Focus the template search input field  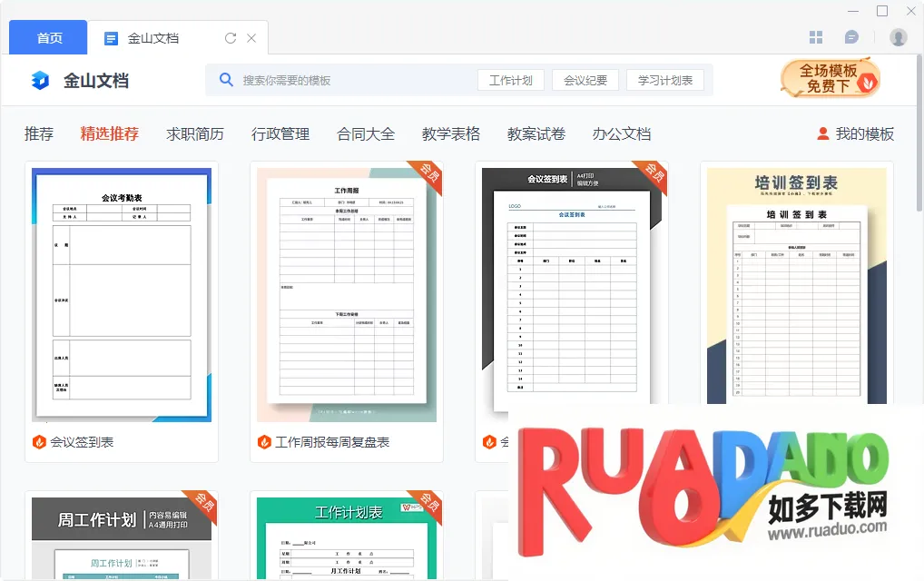point(354,80)
